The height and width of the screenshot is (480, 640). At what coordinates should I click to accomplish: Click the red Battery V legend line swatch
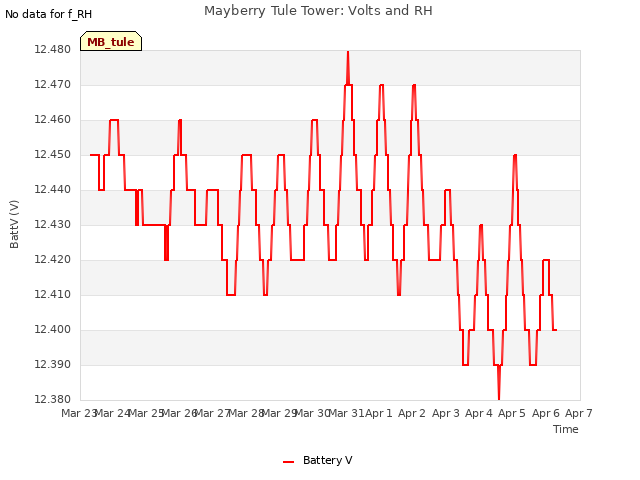[289, 461]
